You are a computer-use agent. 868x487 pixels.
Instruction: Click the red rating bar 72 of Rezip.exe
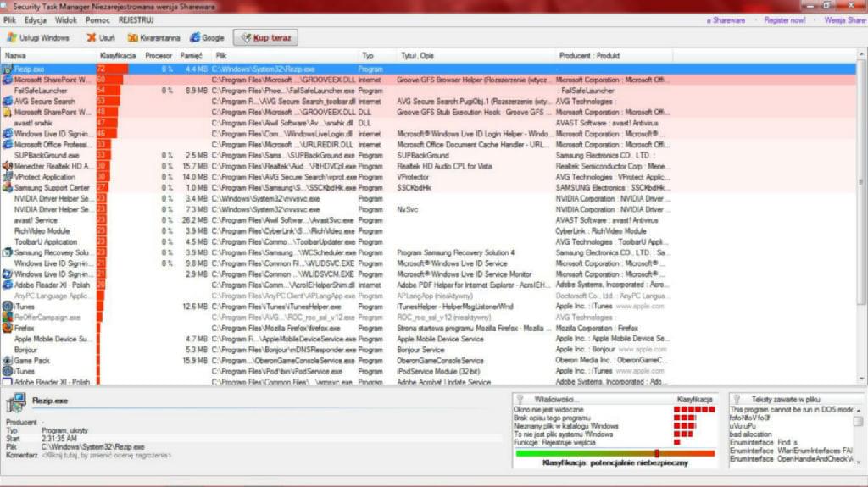coord(113,69)
